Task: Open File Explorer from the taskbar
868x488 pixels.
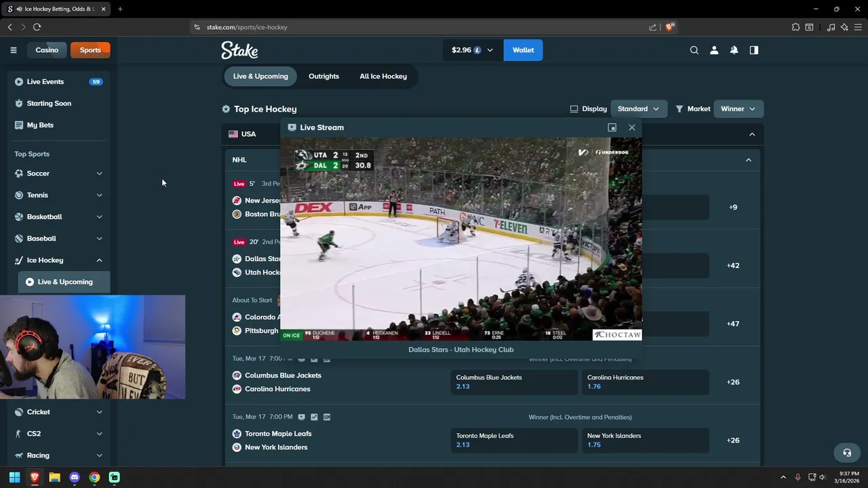Action: pos(54,477)
